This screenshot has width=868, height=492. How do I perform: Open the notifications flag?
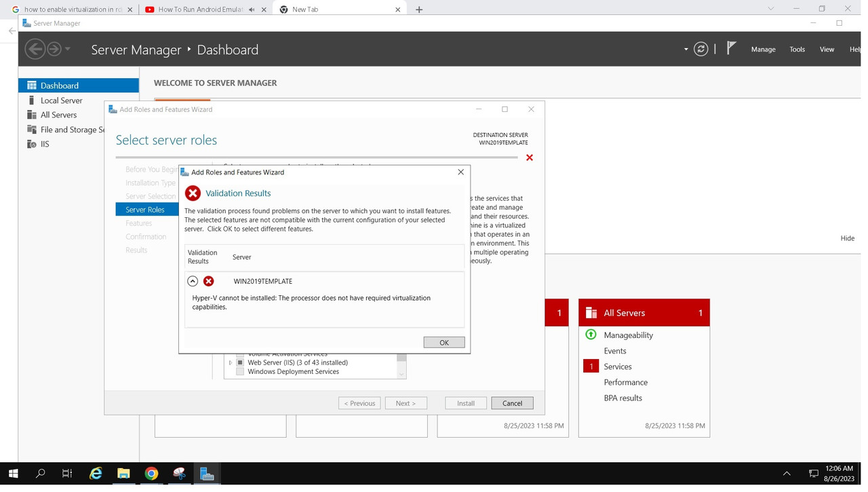coord(731,48)
